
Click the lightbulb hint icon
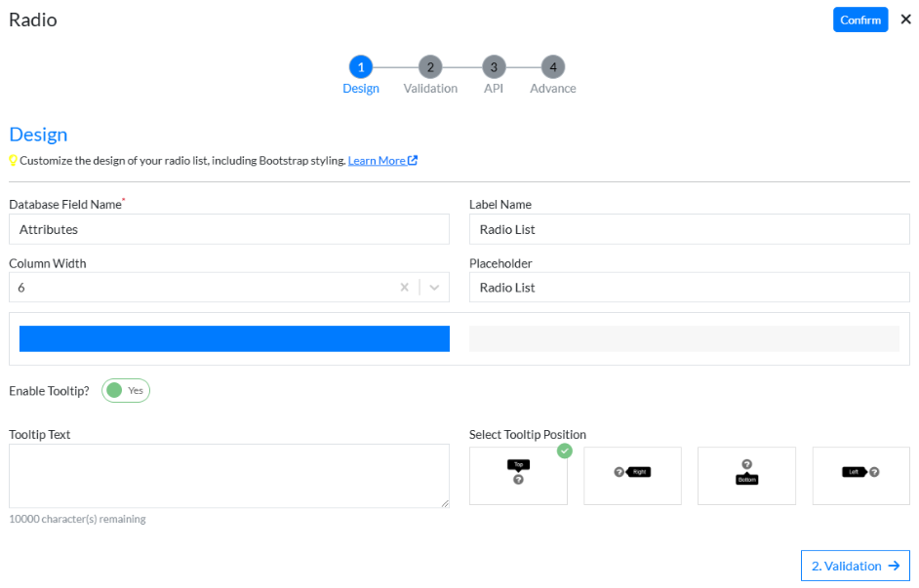pos(14,161)
